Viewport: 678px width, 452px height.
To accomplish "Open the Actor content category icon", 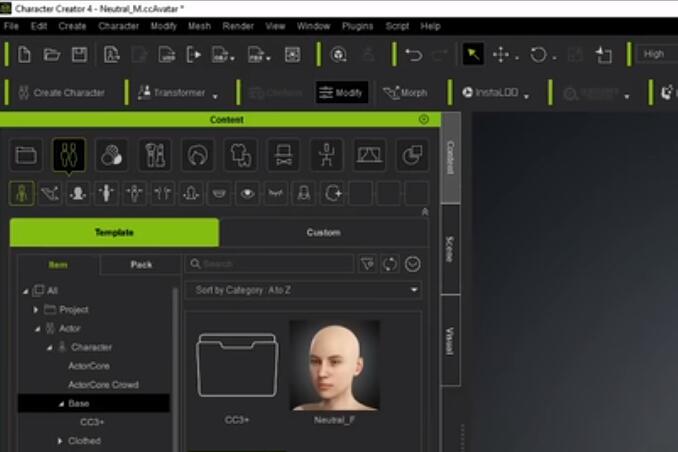I will pyautogui.click(x=69, y=155).
